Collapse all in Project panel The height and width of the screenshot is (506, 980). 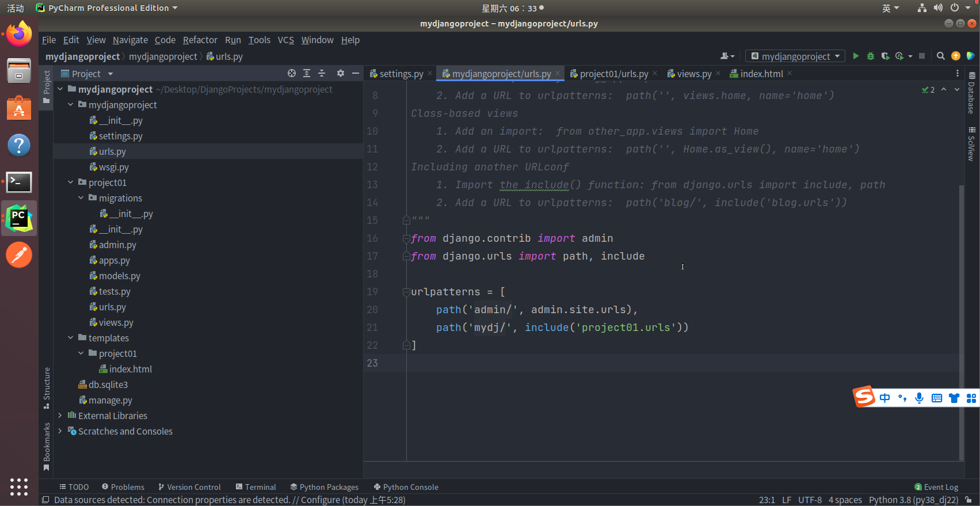pos(322,73)
